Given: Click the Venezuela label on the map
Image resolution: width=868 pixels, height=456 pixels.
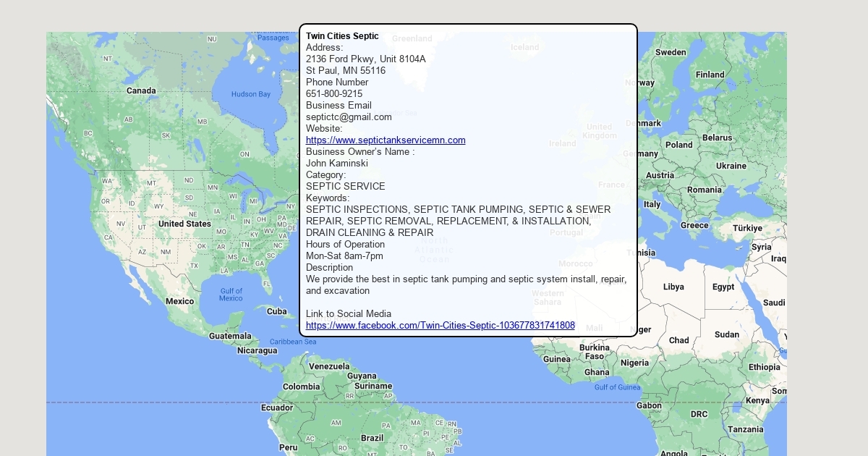Looking at the screenshot, I should coord(329,366).
